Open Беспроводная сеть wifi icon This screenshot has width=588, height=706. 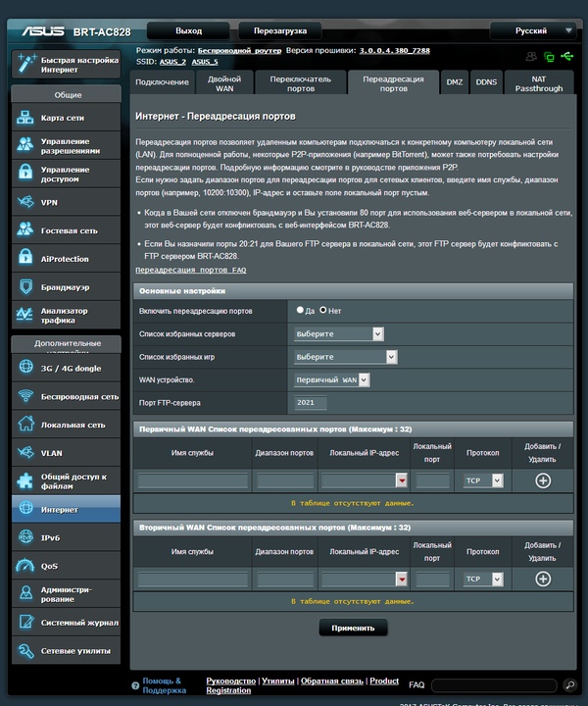coord(25,396)
